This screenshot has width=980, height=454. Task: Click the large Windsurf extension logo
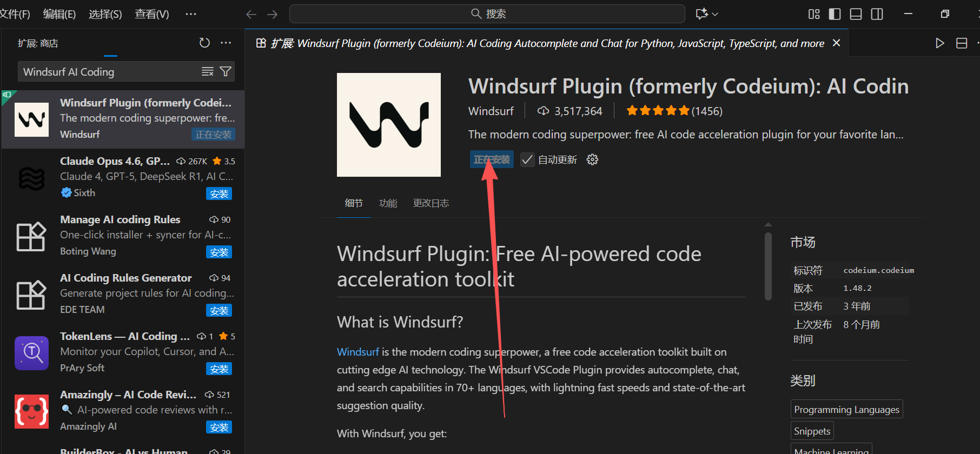point(389,125)
